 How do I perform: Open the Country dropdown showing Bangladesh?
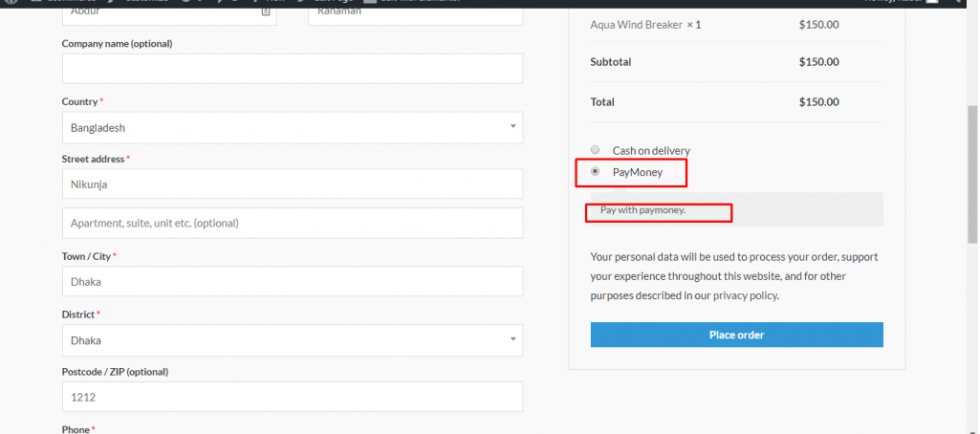pyautogui.click(x=292, y=127)
